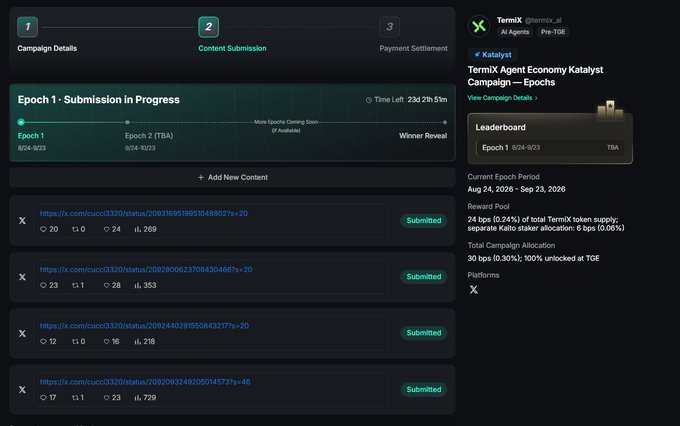
Task: Click the bar chart icon beside 218
Action: point(137,341)
